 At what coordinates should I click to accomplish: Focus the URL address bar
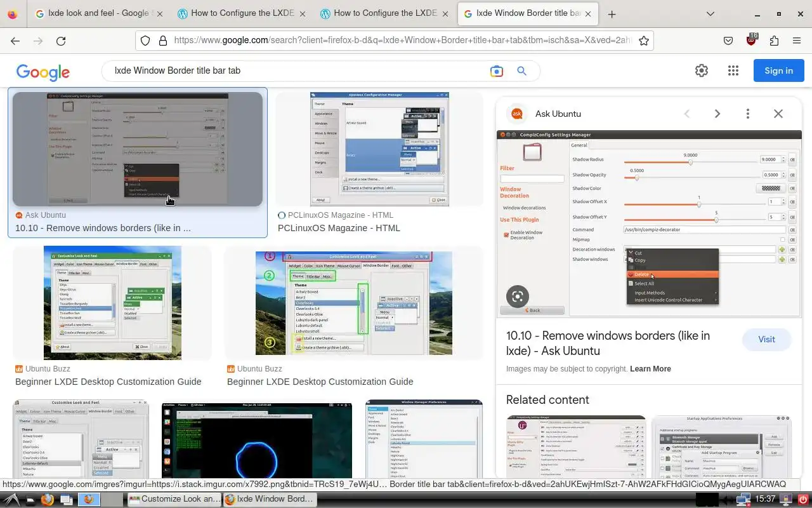403,40
